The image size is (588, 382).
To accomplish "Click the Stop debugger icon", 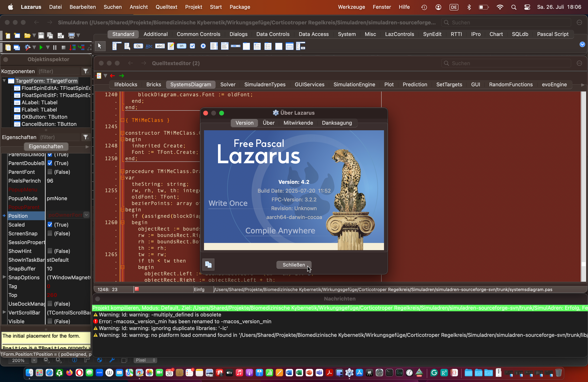I will (63, 47).
